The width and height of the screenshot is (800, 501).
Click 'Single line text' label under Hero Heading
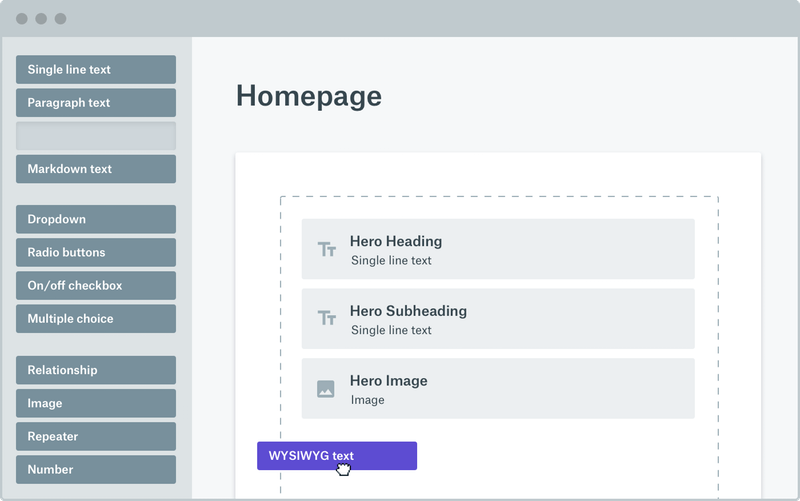point(391,261)
